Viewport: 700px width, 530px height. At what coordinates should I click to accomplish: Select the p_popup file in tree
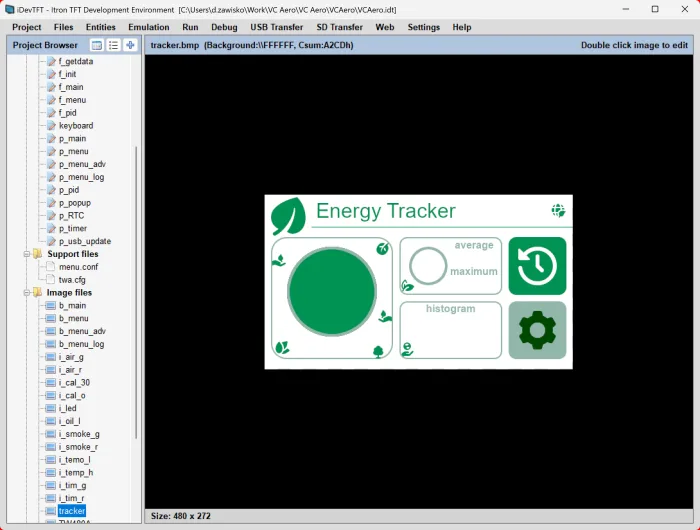click(x=75, y=203)
